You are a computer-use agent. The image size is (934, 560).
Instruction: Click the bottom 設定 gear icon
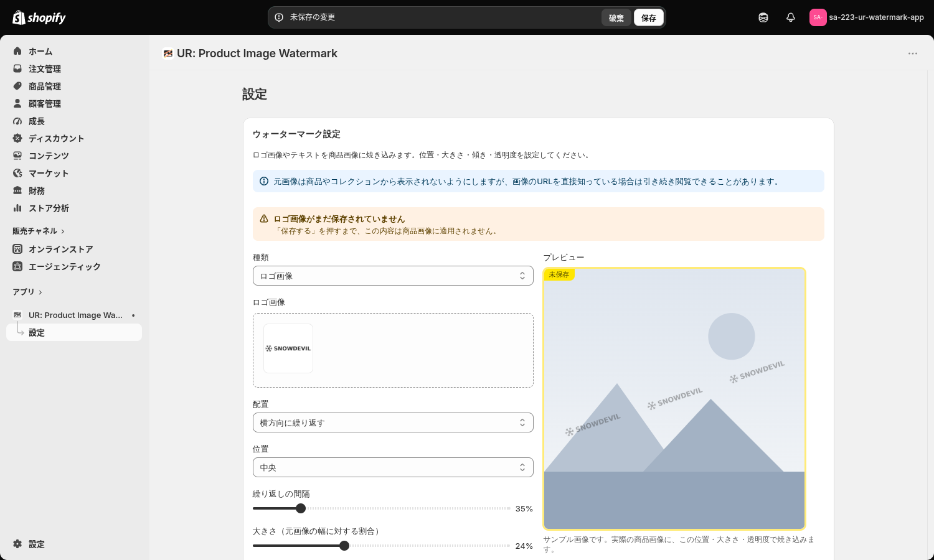17,544
